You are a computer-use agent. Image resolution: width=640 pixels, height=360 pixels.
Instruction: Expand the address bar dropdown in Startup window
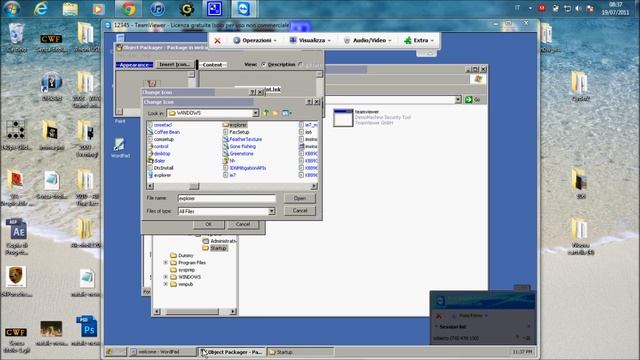pyautogui.click(x=458, y=100)
